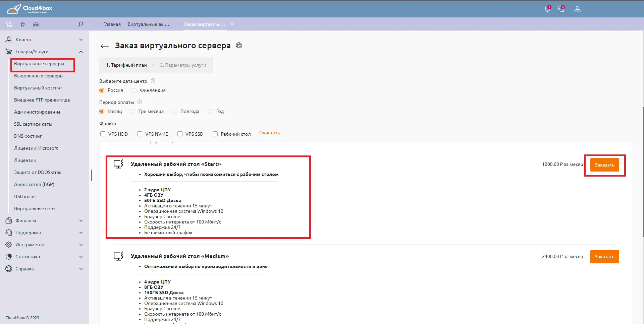Image resolution: width=644 pixels, height=324 pixels.
Task: Open Виртуальный хостинг in sidebar
Action: 38,88
